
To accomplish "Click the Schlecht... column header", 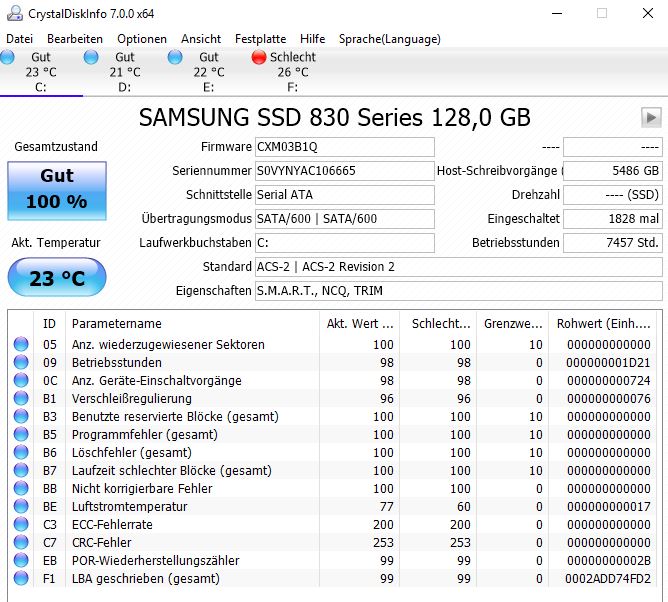I will click(438, 324).
